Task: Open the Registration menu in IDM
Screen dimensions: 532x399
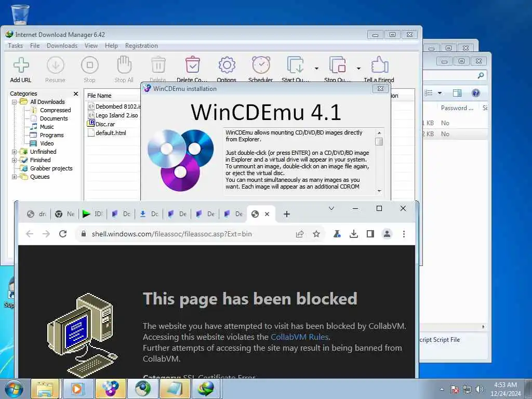Action: click(141, 46)
